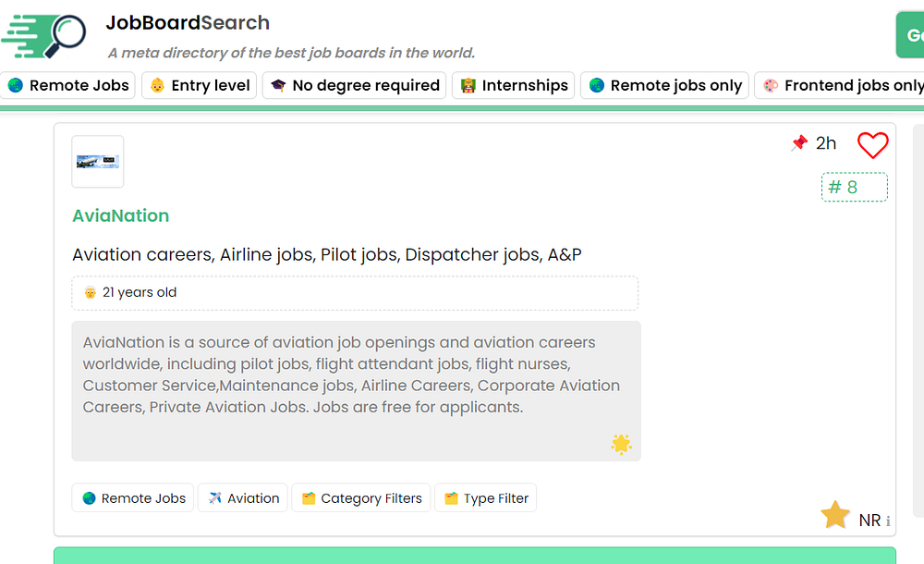Expand the Type Filter tag
This screenshot has width=924, height=564.
(x=485, y=498)
